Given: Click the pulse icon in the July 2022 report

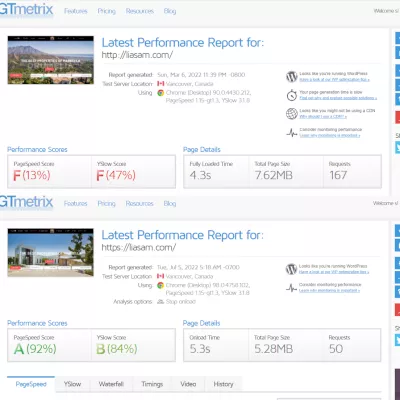Looking at the screenshot, I should (x=291, y=288).
